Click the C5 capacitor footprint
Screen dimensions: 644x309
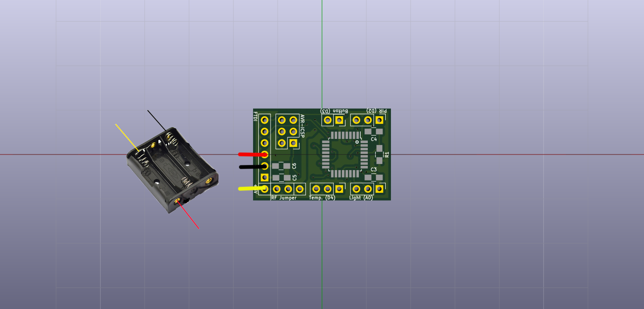[280, 178]
